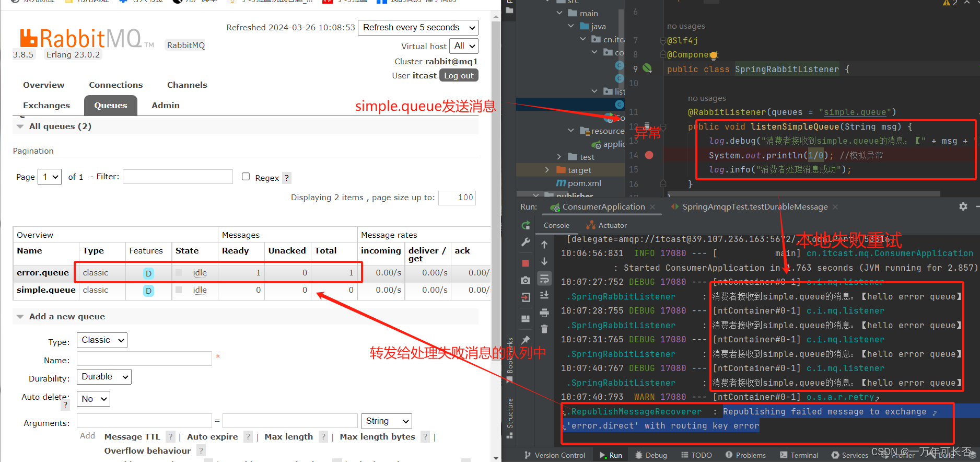Open the Structure side tool window

(510, 418)
